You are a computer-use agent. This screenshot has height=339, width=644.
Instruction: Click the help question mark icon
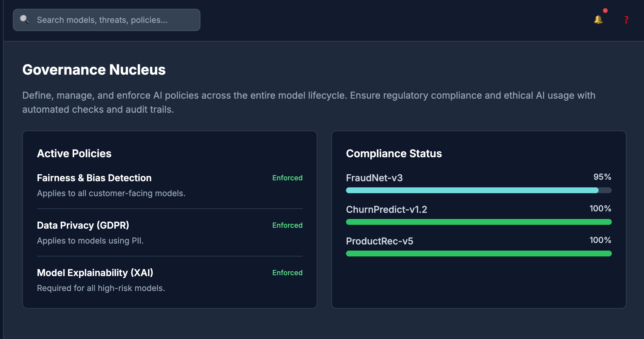(626, 20)
